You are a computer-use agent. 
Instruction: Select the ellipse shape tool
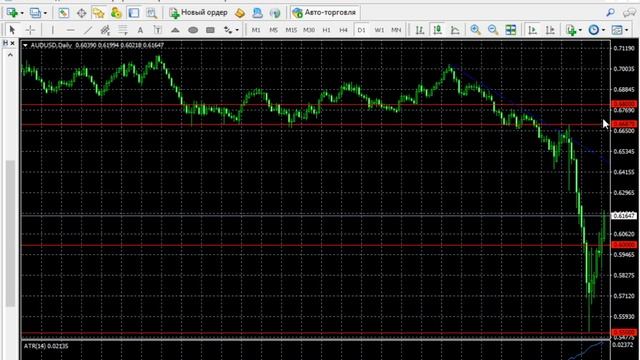pos(193,30)
